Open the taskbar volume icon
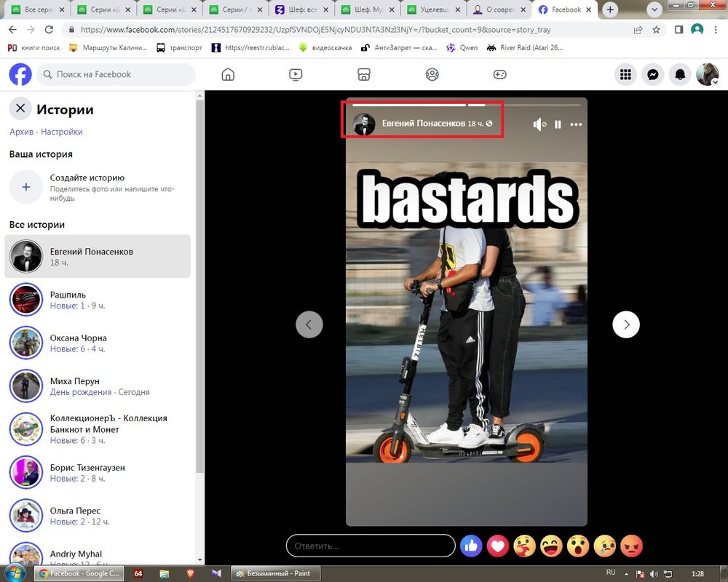The width and height of the screenshot is (728, 582). tap(654, 574)
